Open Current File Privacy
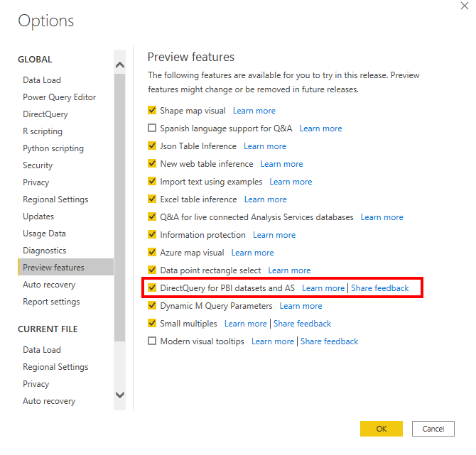 pos(36,384)
